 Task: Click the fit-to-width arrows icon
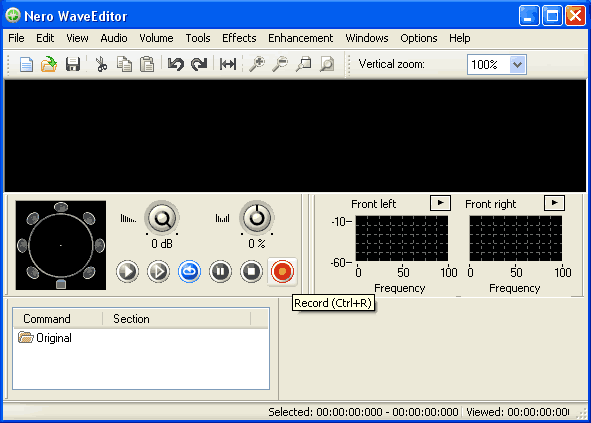pyautogui.click(x=228, y=64)
